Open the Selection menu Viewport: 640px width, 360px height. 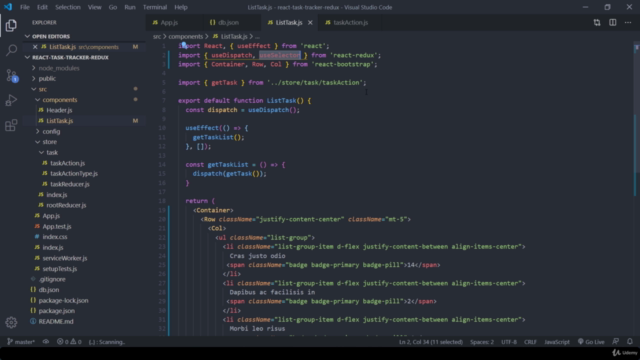coord(68,7)
